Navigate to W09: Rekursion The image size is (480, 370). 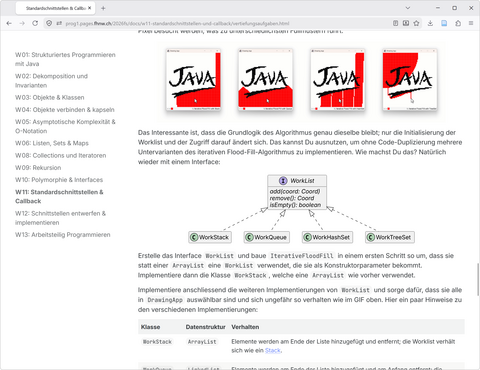coord(38,168)
